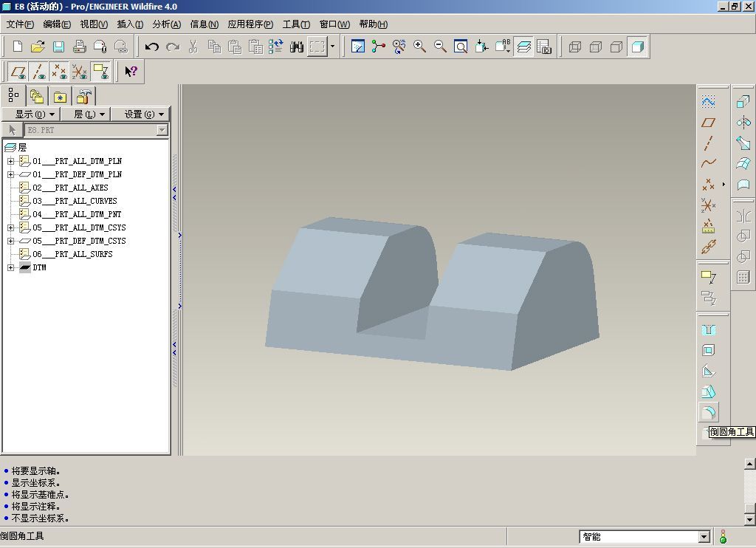Open the 设置(G) dropdown
Screen dimensions: 756x548
(140, 114)
